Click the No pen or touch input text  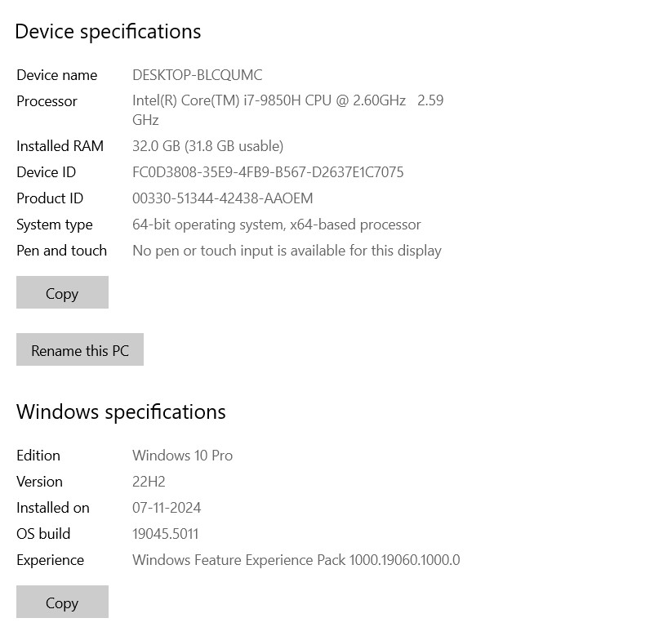coord(287,251)
